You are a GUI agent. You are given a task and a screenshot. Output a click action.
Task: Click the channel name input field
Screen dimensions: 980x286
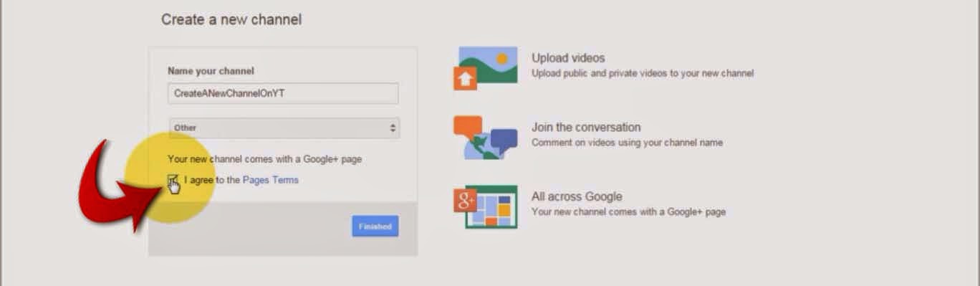coord(283,93)
